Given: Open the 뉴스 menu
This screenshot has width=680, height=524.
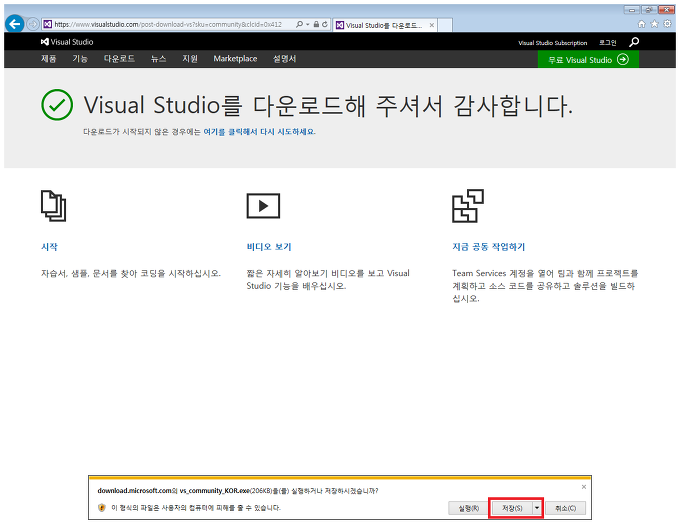Looking at the screenshot, I should coord(158,59).
